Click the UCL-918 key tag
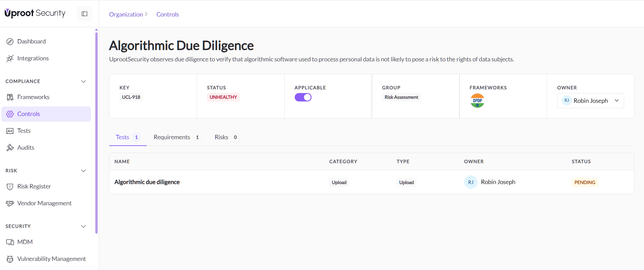Viewport: 644px width, 270px height. pos(131,97)
